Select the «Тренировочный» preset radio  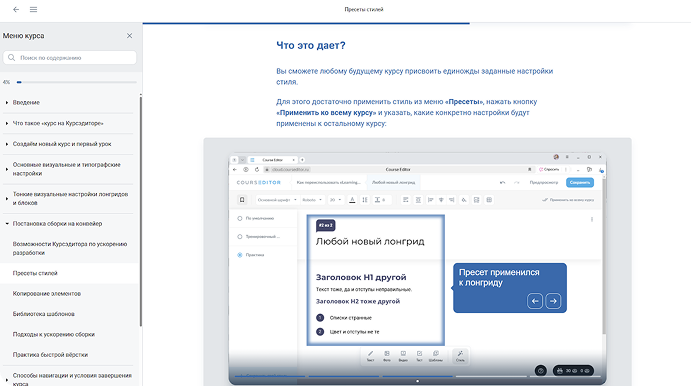(240, 237)
